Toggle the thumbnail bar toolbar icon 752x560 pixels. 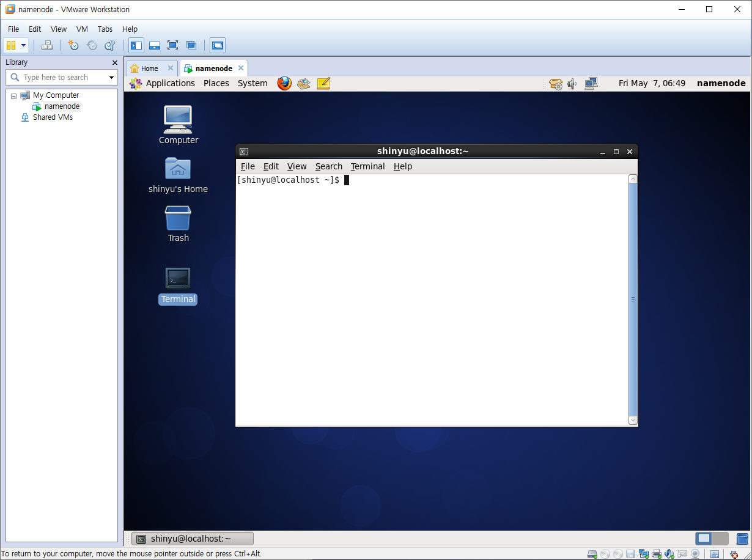(x=155, y=45)
